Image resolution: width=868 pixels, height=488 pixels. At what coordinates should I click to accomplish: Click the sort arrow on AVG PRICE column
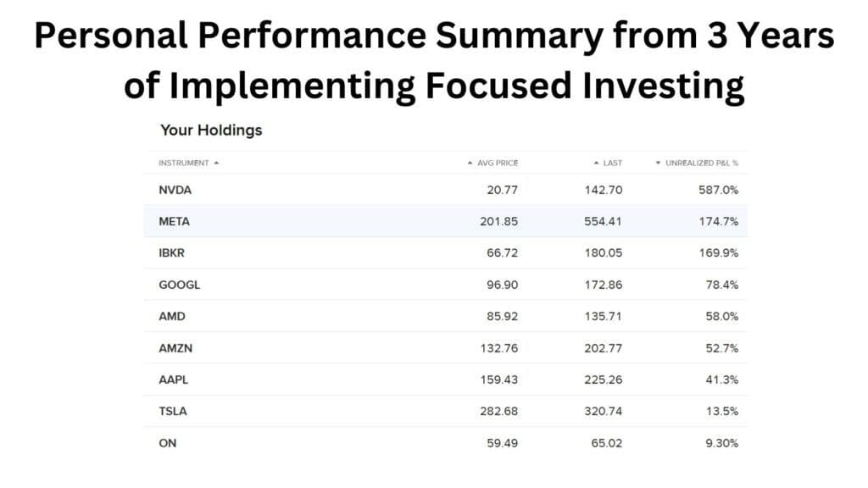click(x=469, y=163)
